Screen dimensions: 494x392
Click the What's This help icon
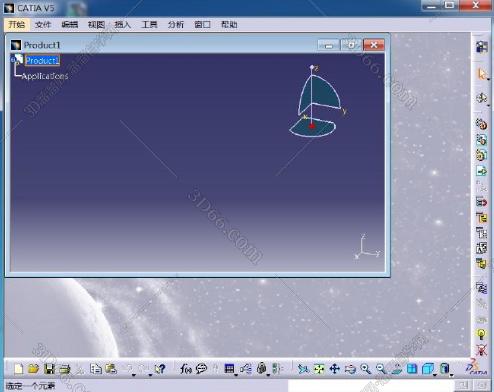(x=160, y=369)
